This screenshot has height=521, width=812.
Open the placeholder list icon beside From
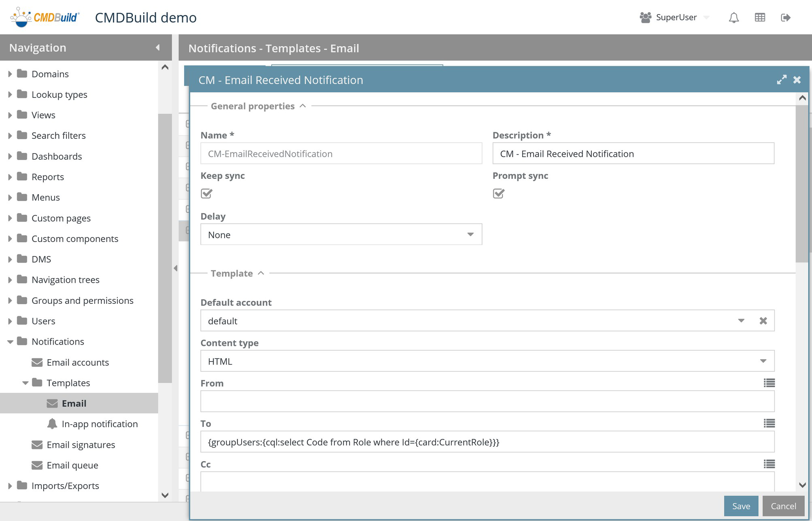[x=769, y=383]
